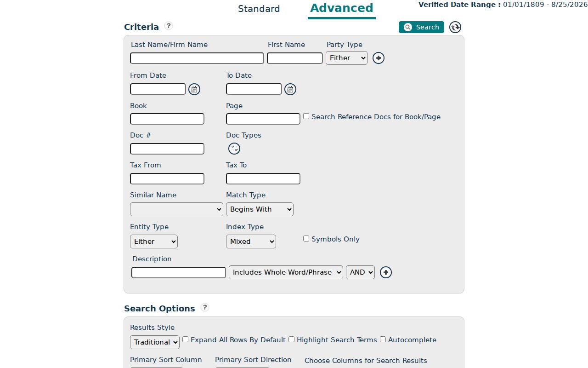Enable Expand All Rows By Default
This screenshot has width=588, height=368.
[x=186, y=339]
